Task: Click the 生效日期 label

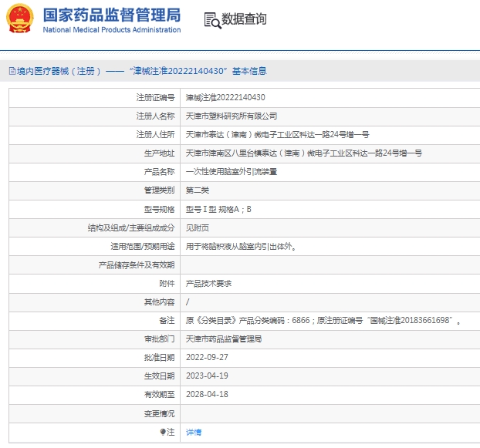Action: [159, 376]
